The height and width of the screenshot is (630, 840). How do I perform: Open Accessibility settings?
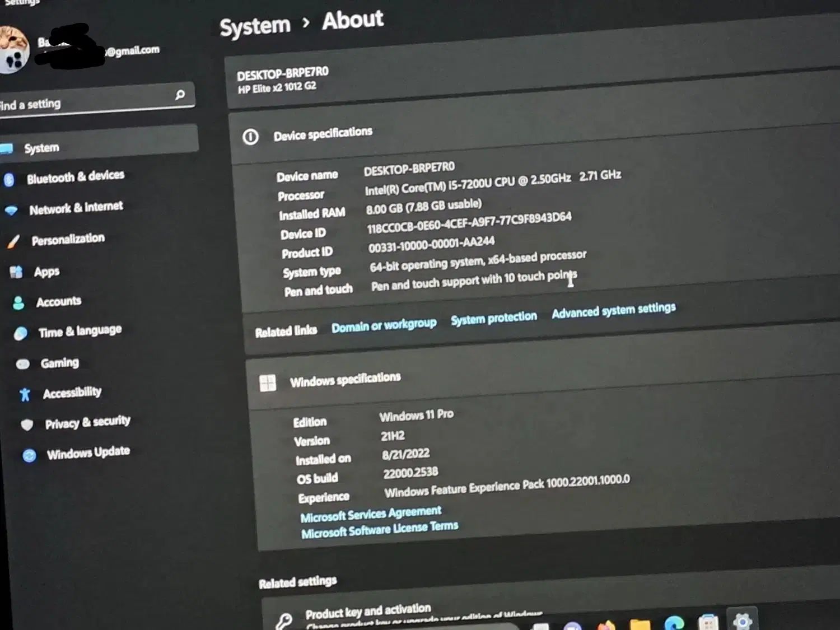point(72,393)
